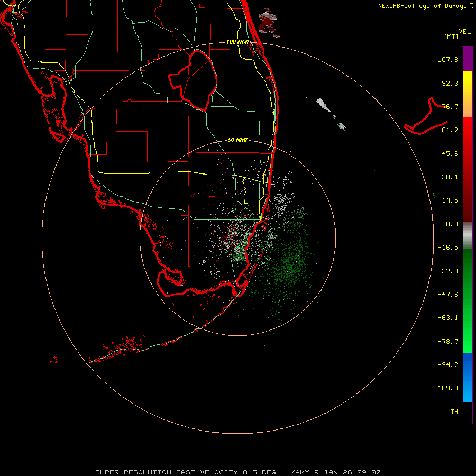This screenshot has width=476, height=476.
Task: Click the -47.6 legend value
Action: click(448, 295)
